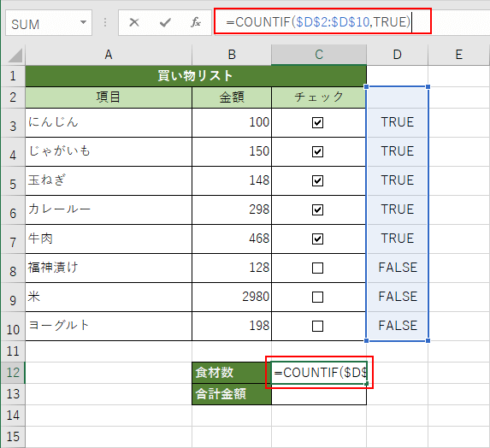
Task: Click the amount cell 2980
Action: click(x=232, y=297)
